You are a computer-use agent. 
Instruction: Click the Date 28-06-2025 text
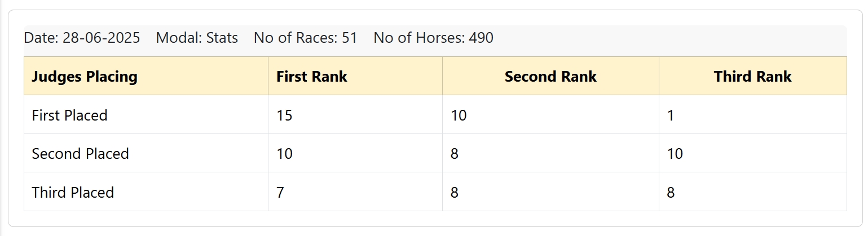tap(82, 38)
